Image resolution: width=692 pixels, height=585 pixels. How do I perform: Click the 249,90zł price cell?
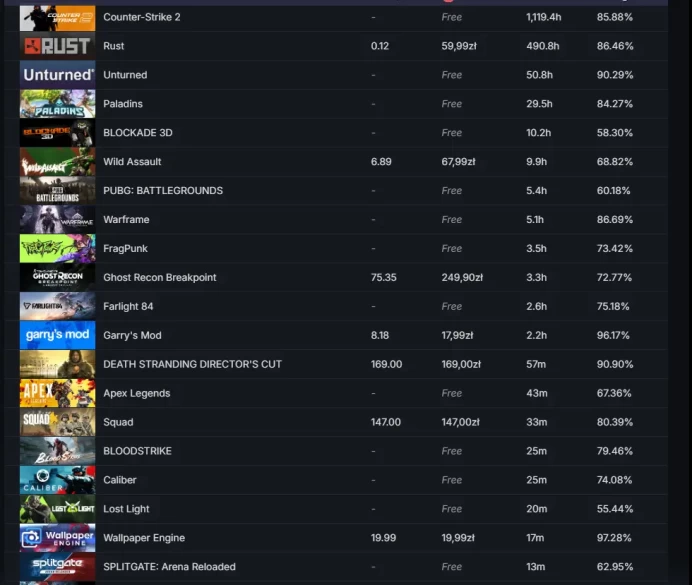coord(462,278)
